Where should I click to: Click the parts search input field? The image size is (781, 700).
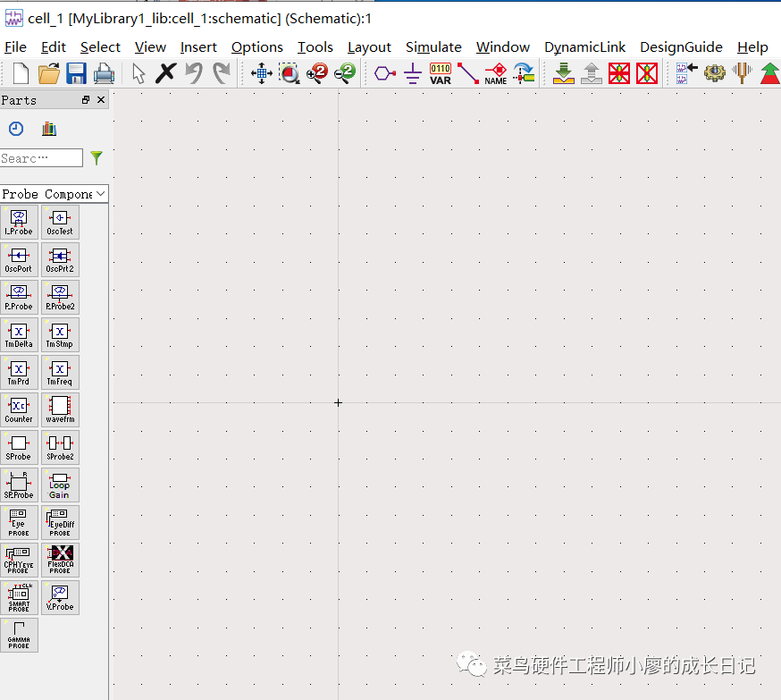pos(41,158)
